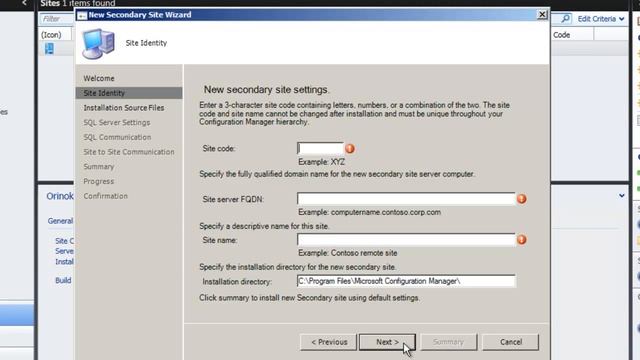Close the New Secondary Site Wizard window
This screenshot has height=360, width=640.
click(x=542, y=15)
